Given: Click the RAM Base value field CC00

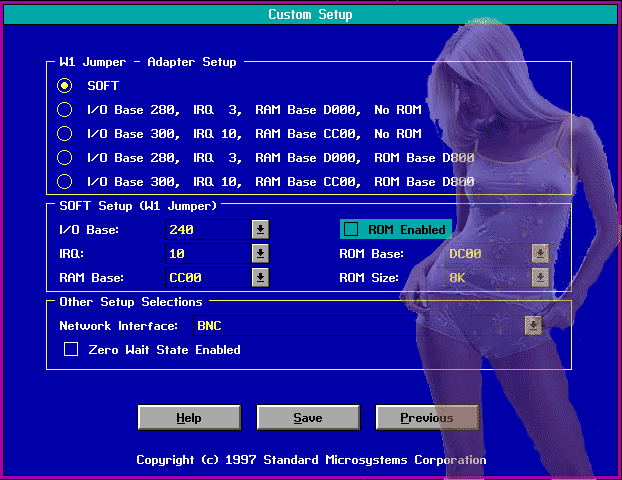Looking at the screenshot, I should (205, 278).
